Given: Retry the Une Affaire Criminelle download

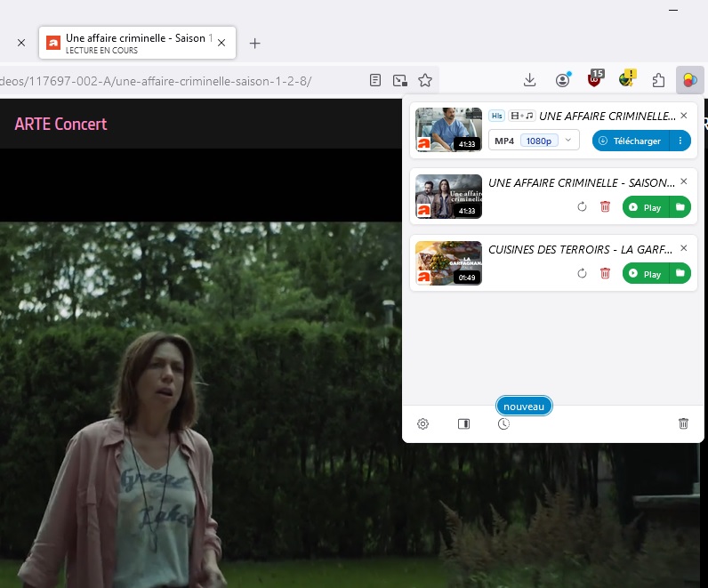Looking at the screenshot, I should click(x=582, y=207).
